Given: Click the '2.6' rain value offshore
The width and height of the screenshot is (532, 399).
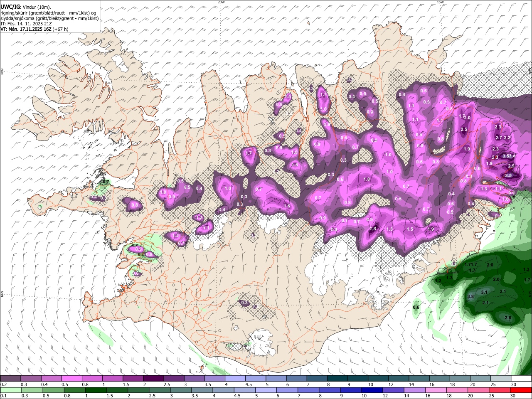Looking at the screenshot, I should (x=507, y=318).
